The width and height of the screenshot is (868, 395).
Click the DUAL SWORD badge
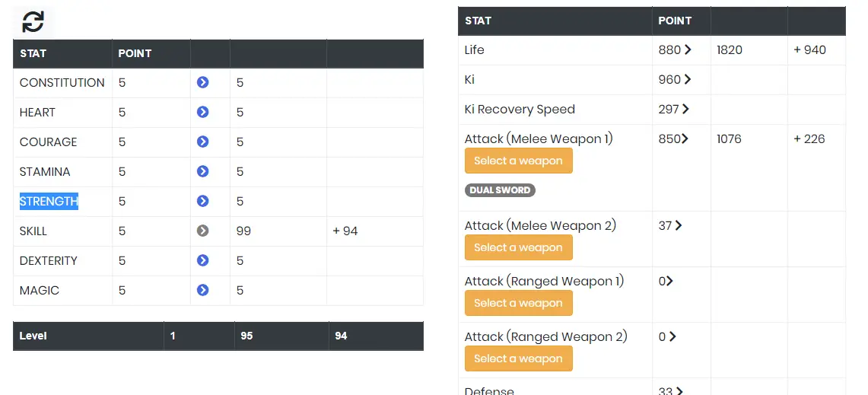[500, 190]
